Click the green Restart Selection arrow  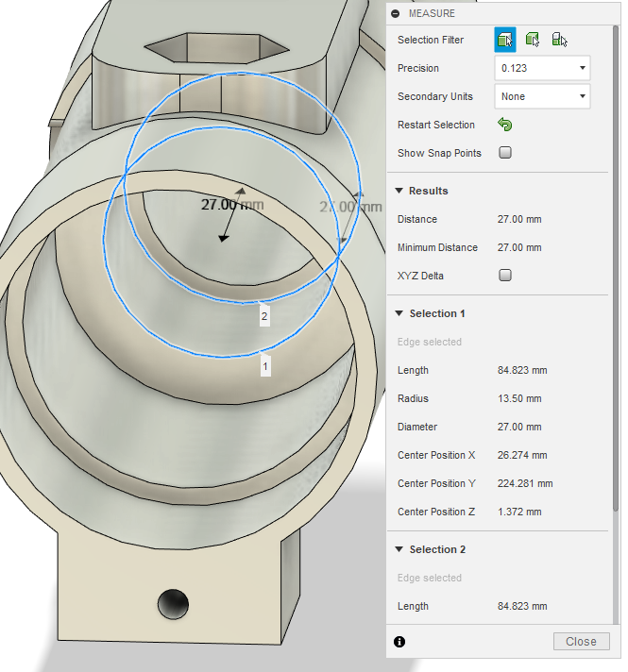coord(505,125)
